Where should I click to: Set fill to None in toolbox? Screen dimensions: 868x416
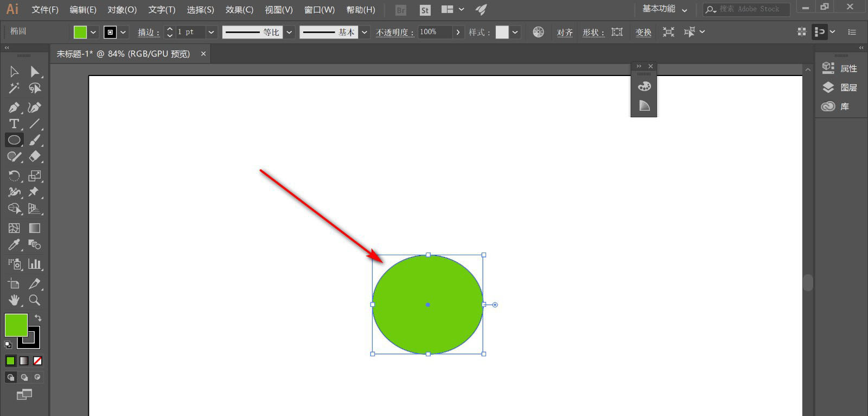coord(37,361)
